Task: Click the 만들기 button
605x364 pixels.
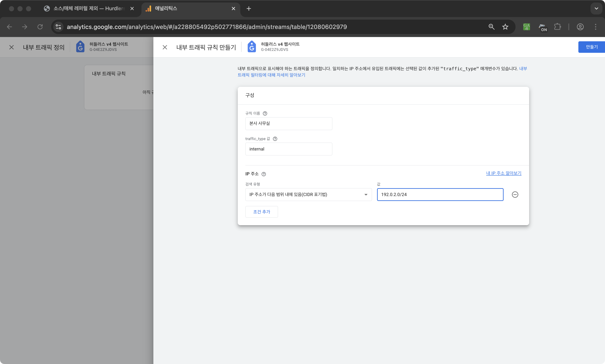Action: [x=592, y=47]
